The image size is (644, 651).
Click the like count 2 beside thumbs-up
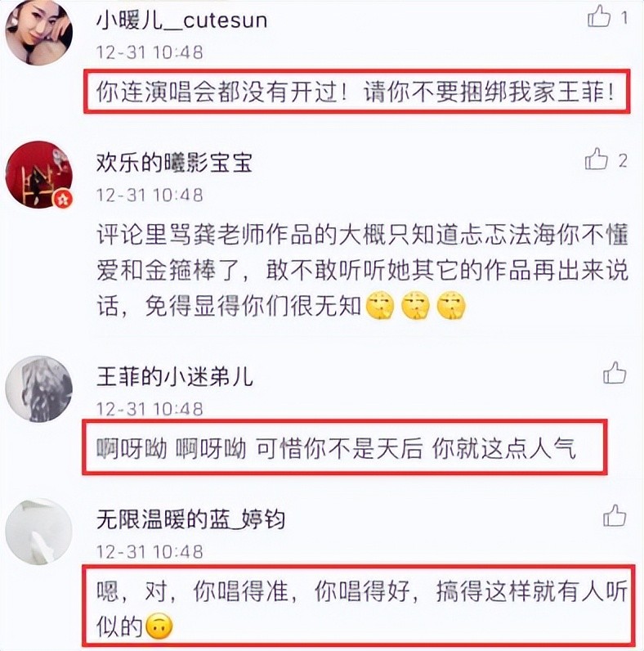[x=623, y=160]
